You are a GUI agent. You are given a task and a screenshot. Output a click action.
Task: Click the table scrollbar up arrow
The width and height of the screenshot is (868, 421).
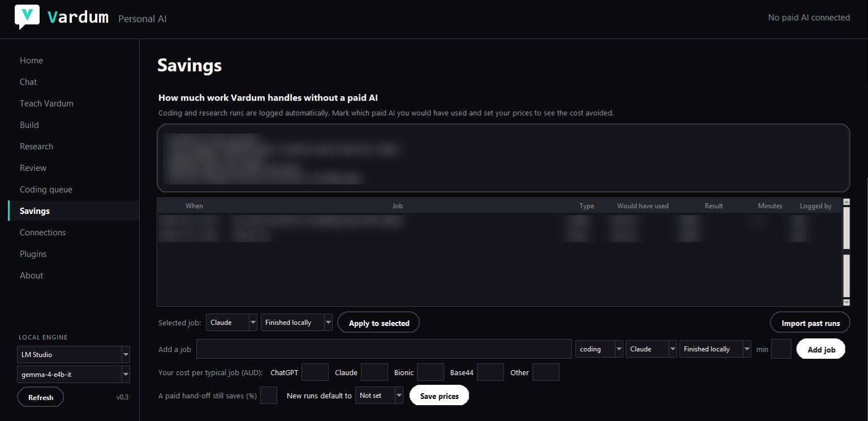[846, 202]
